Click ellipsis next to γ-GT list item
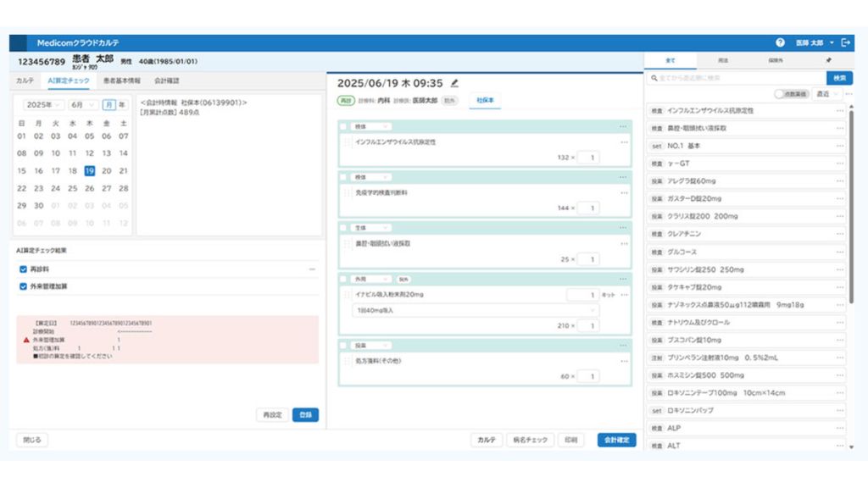 coord(840,164)
